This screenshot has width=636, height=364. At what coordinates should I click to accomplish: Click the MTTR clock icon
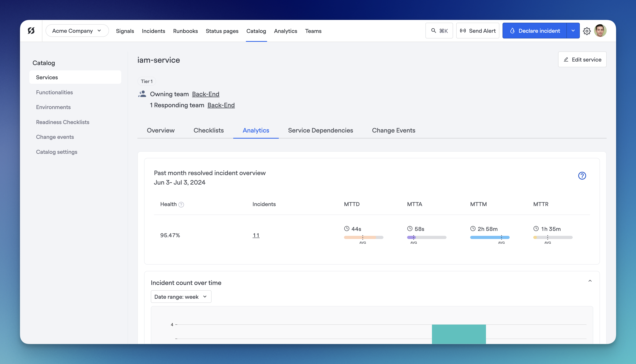pos(536,229)
